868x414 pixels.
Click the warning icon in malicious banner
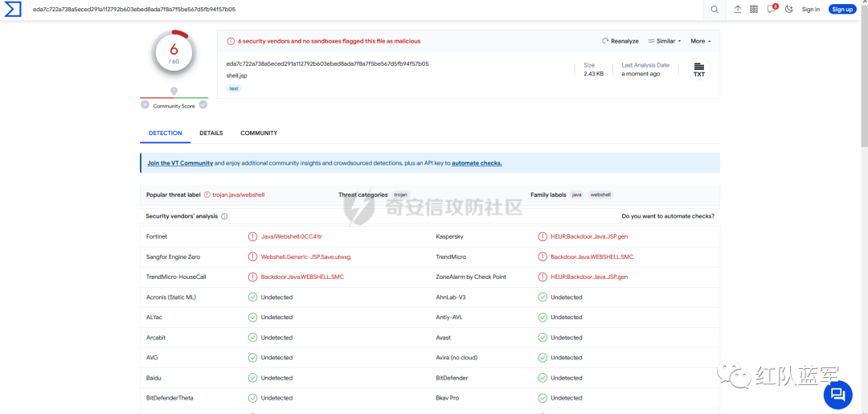tap(231, 41)
